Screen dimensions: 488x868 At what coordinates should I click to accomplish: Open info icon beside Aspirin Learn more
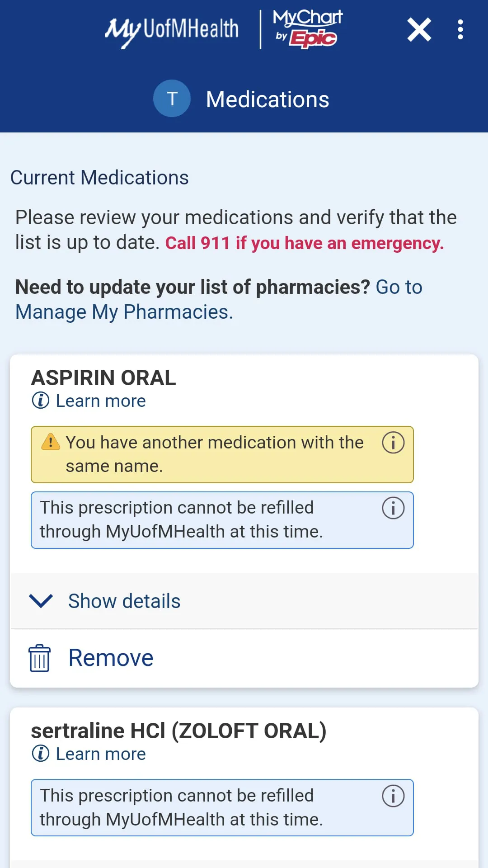pos(41,401)
